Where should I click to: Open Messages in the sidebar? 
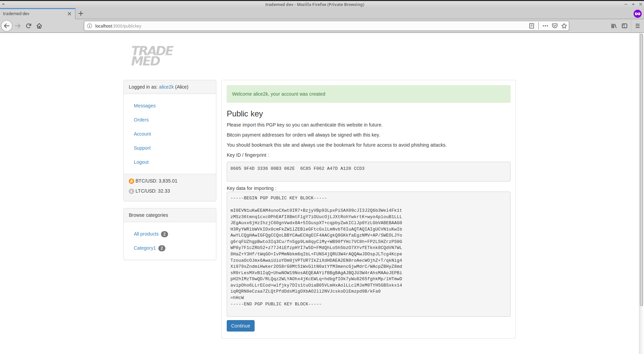click(145, 106)
